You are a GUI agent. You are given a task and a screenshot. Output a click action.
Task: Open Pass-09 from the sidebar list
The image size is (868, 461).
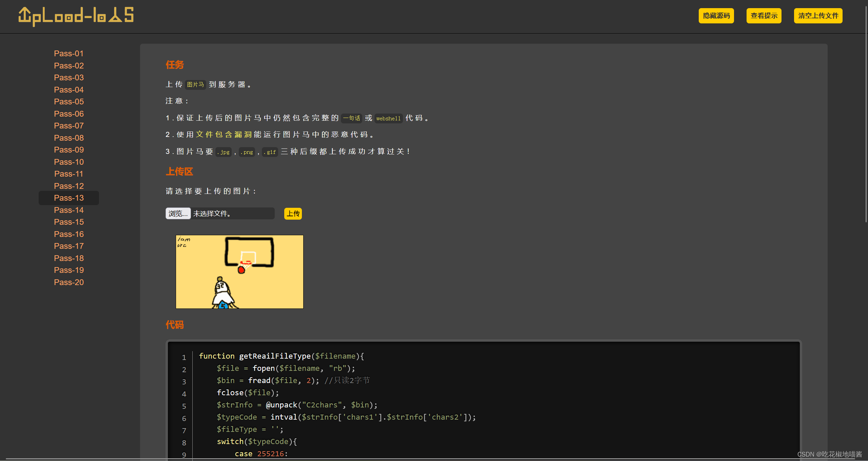pyautogui.click(x=69, y=150)
